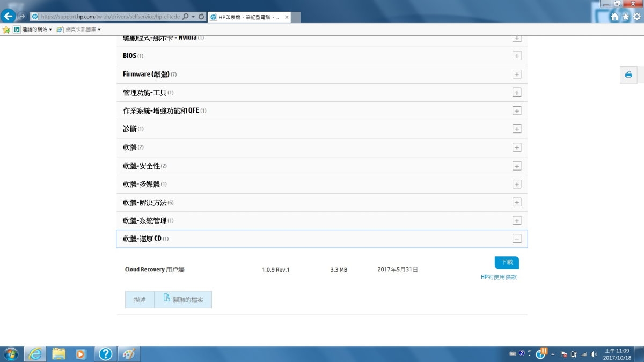644x362 pixels.
Task: Refresh the page with the reload icon
Action: [x=201, y=17]
